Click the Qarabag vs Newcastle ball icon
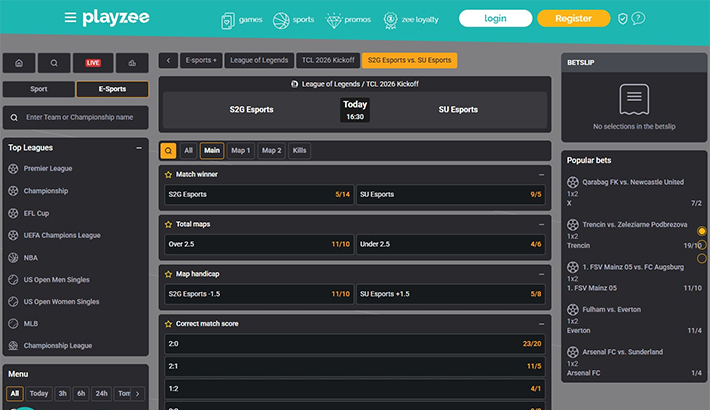The width and height of the screenshot is (710, 410). pos(573,182)
